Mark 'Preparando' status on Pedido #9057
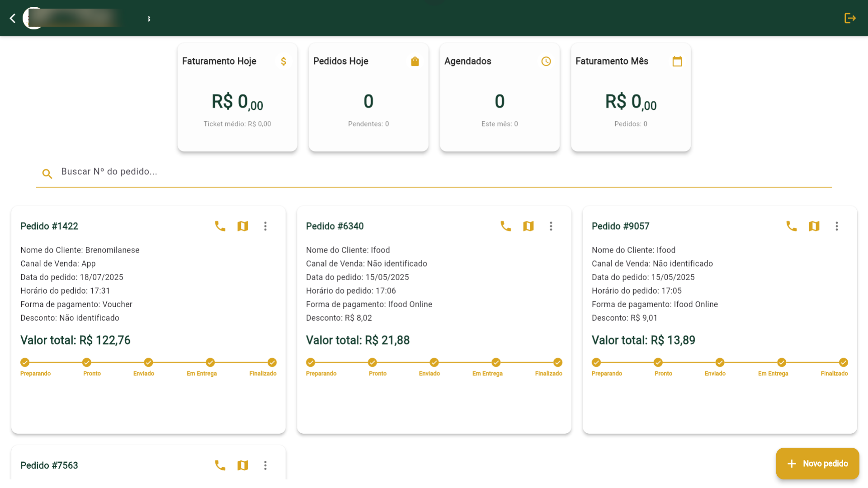Viewport: 868px width, 488px height. pos(596,362)
